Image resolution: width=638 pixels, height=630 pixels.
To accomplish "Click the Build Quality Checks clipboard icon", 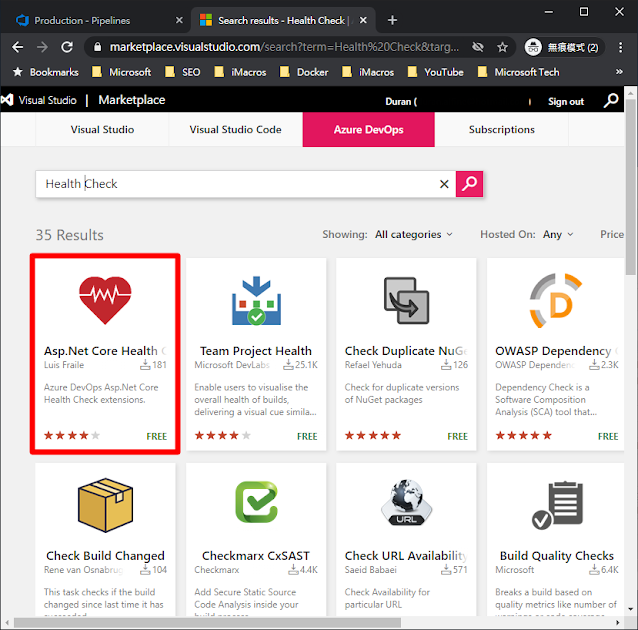I will 557,505.
